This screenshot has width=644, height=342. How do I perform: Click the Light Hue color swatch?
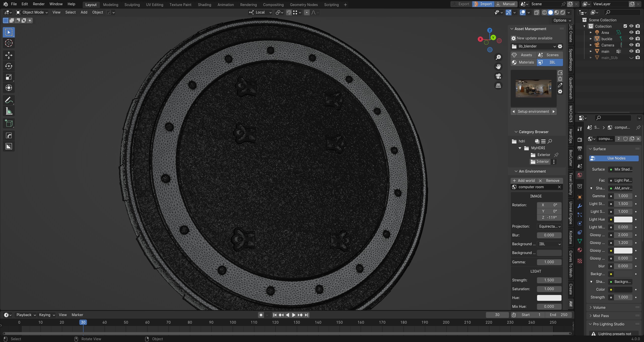pos(623,219)
